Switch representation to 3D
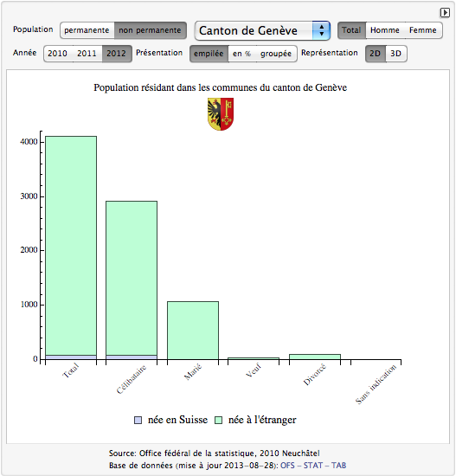This screenshot has width=456, height=476. coord(396,54)
